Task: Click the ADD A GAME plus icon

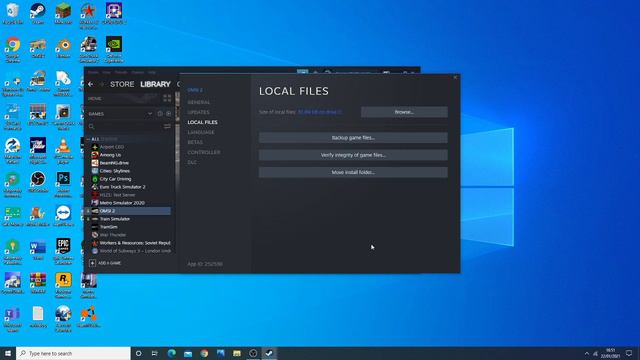Action: click(x=93, y=263)
